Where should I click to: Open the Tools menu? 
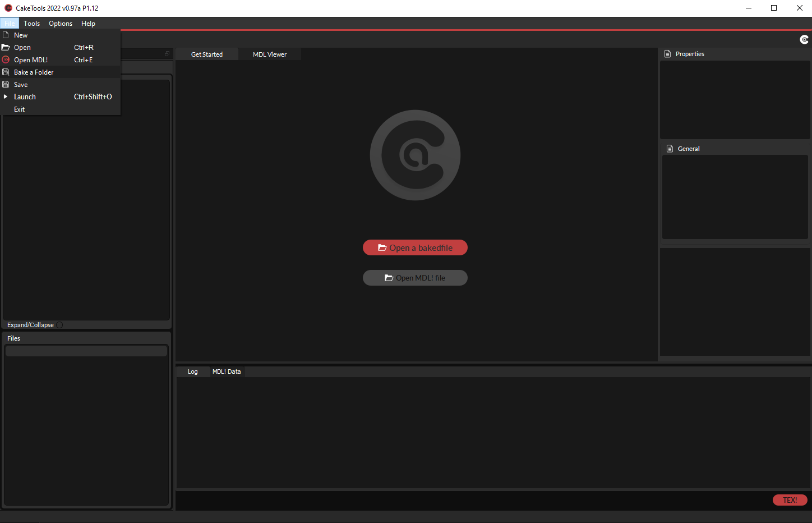coord(31,23)
